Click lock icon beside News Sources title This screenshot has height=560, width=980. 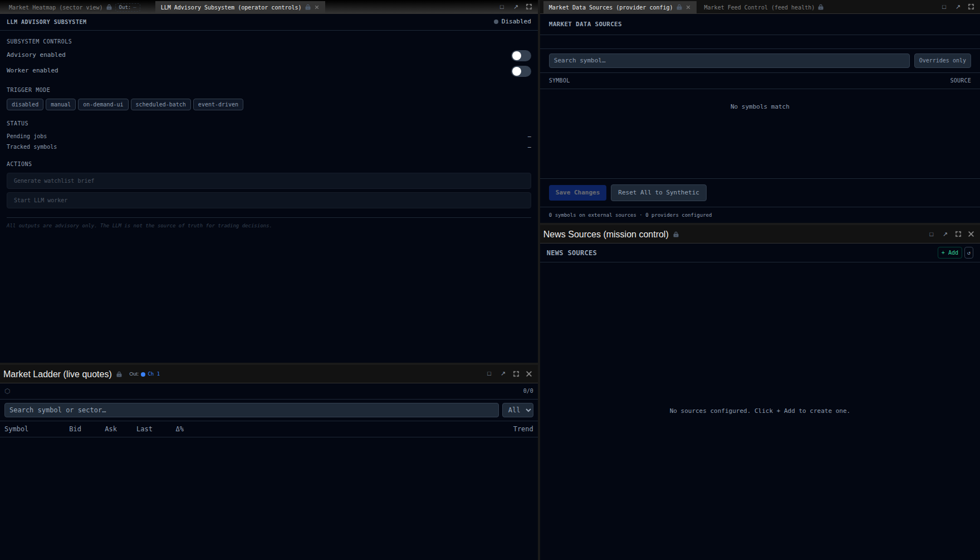coord(676,235)
